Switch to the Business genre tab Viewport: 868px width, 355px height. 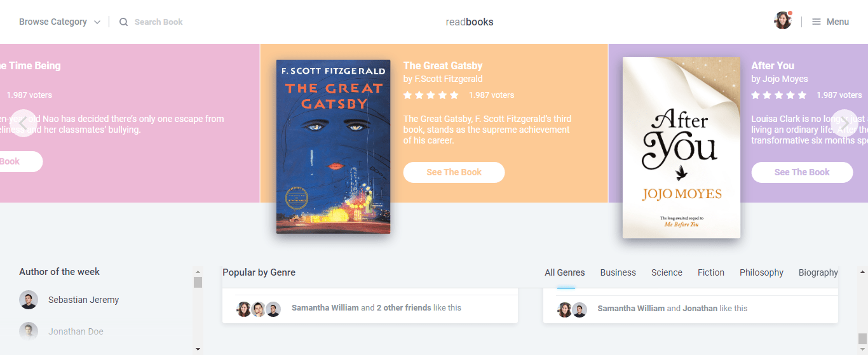(618, 272)
